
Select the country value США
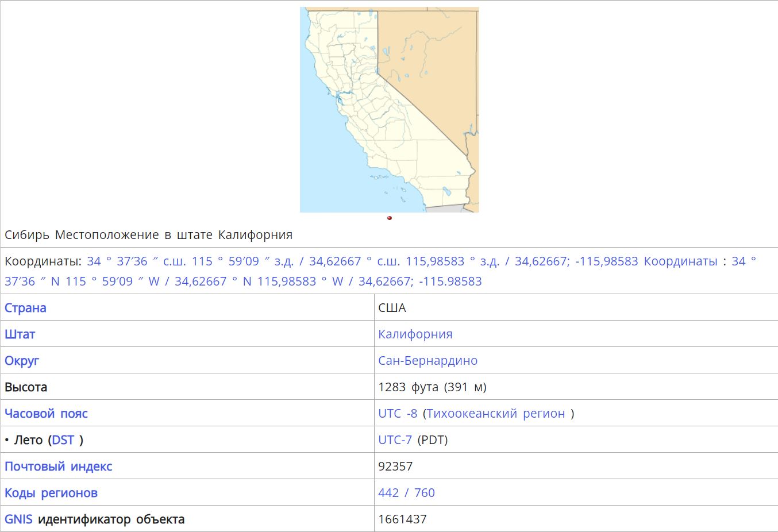click(x=392, y=307)
